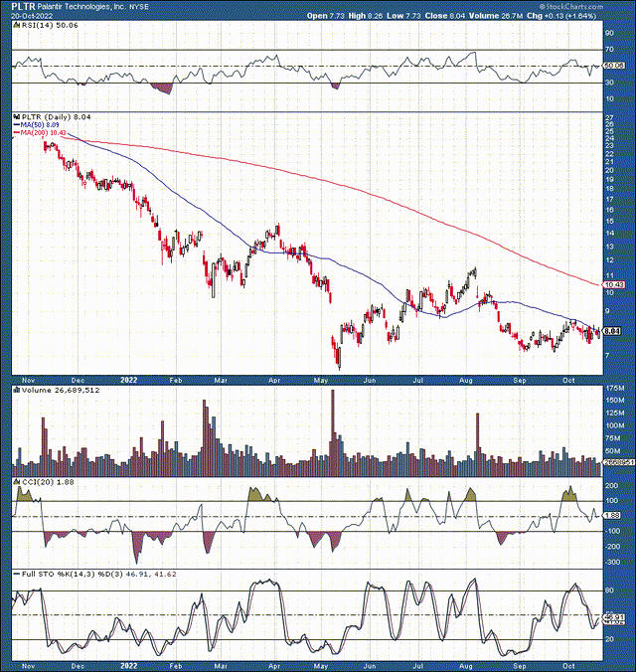Click the High 8.26 value
Image resolution: width=636 pixels, height=672 pixels.
[x=365, y=16]
